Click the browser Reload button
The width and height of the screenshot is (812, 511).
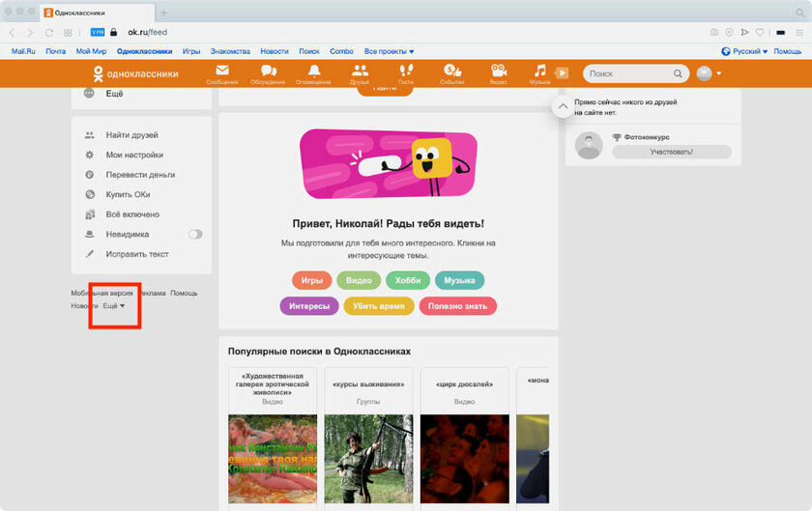coord(48,32)
